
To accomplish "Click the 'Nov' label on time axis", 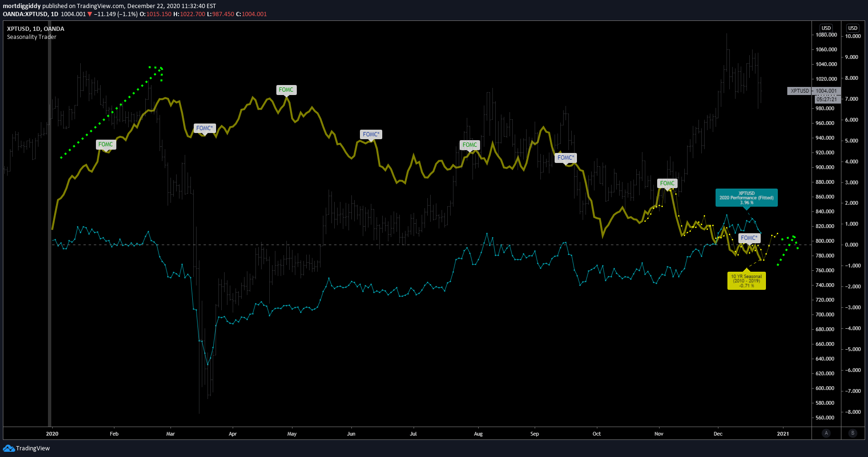I will [x=659, y=434].
